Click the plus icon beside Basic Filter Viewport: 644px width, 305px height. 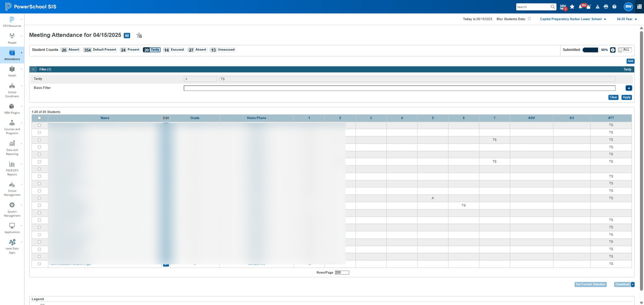629,88
